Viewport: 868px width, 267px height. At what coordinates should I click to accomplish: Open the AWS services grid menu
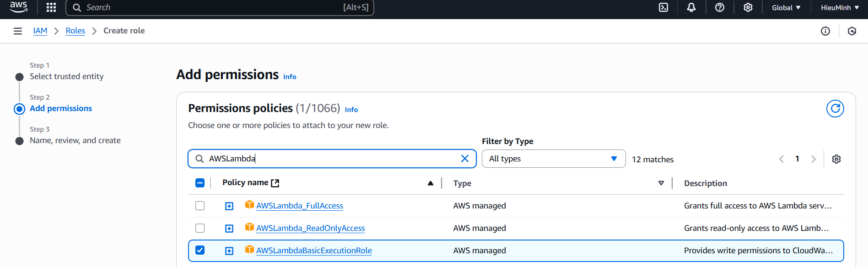[x=51, y=7]
